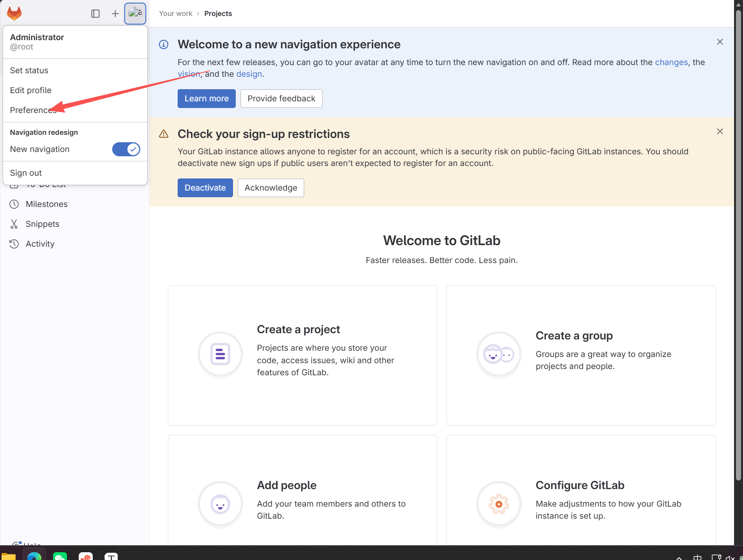Click the warning triangle icon
This screenshot has width=743, height=560.
tap(164, 134)
